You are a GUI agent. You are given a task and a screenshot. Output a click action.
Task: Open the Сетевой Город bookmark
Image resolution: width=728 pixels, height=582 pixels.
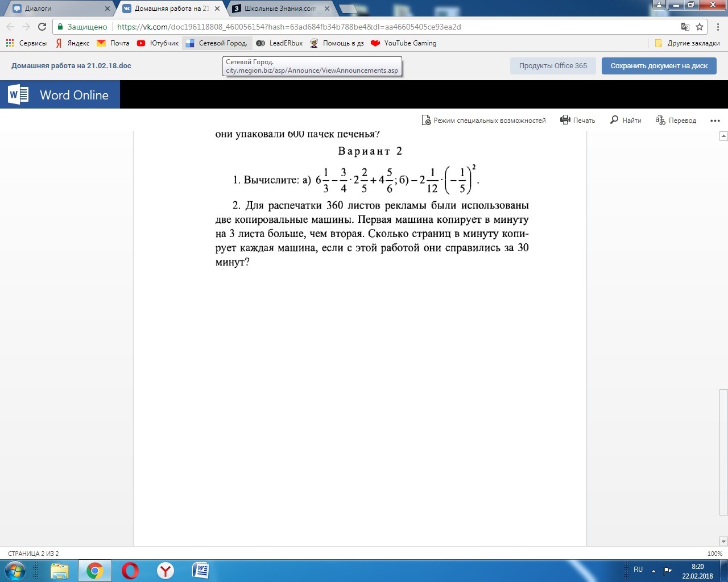tap(217, 43)
